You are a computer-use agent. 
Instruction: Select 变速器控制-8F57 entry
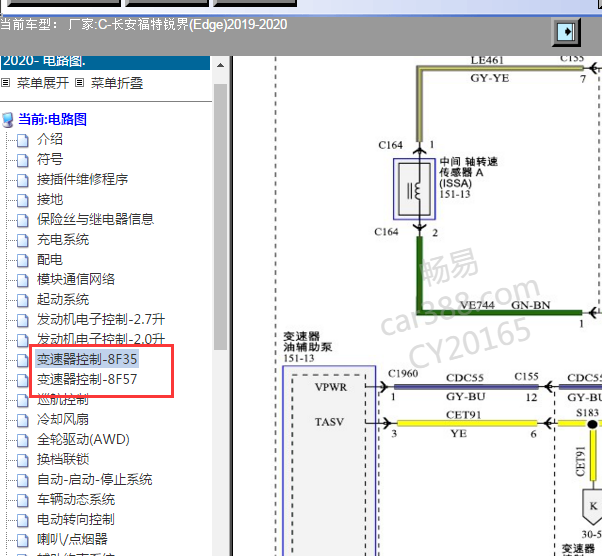[x=87, y=379]
